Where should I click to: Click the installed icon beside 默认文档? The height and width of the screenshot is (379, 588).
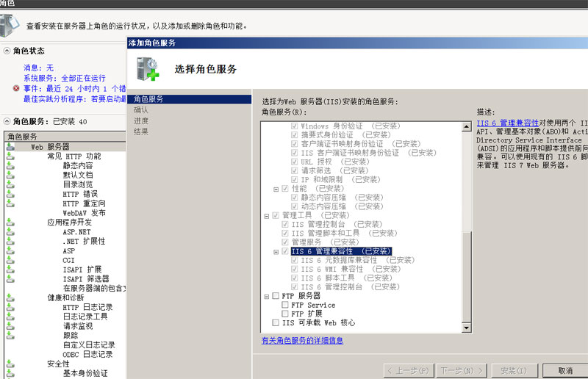pyautogui.click(x=10, y=175)
